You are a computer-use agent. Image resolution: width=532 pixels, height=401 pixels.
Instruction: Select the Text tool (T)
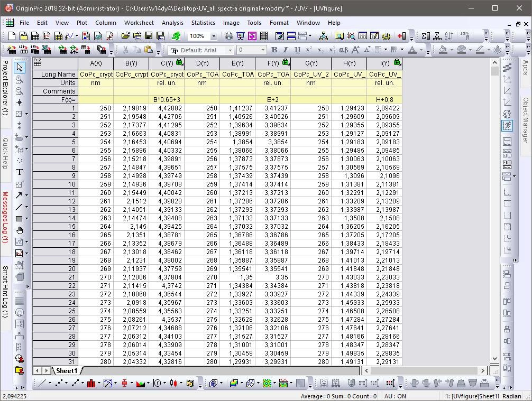click(x=20, y=172)
